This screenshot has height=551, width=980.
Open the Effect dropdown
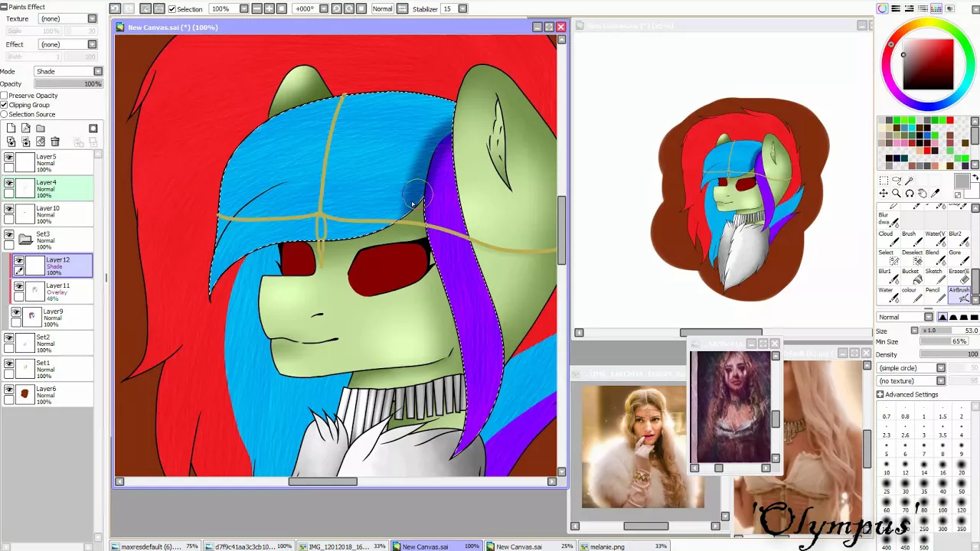coord(67,44)
